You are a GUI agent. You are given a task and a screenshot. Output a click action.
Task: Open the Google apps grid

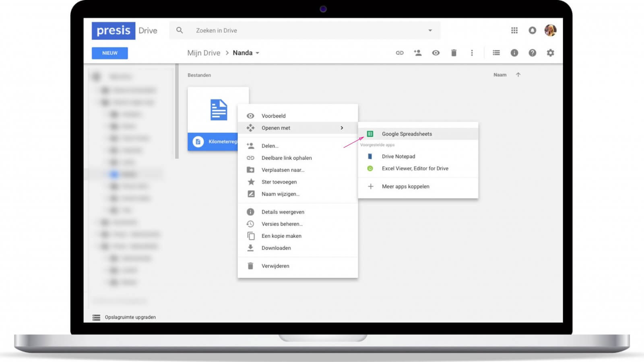[514, 30]
